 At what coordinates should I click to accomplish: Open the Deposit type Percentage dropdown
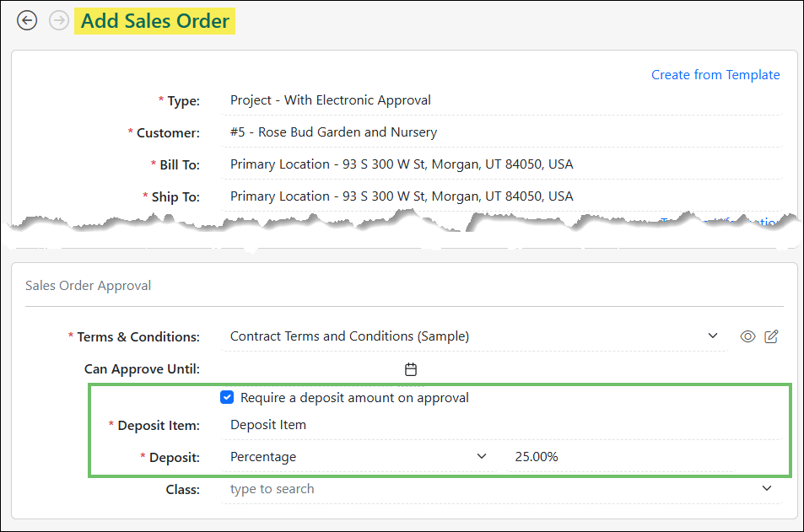(x=359, y=457)
